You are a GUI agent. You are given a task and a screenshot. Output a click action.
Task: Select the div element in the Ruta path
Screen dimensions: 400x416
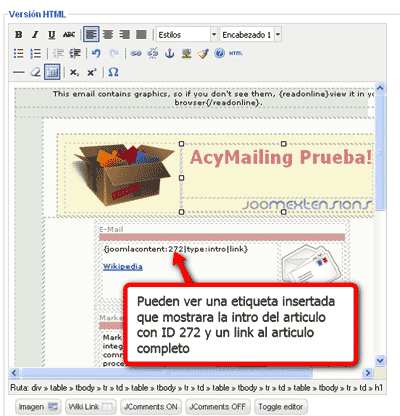[36, 388]
